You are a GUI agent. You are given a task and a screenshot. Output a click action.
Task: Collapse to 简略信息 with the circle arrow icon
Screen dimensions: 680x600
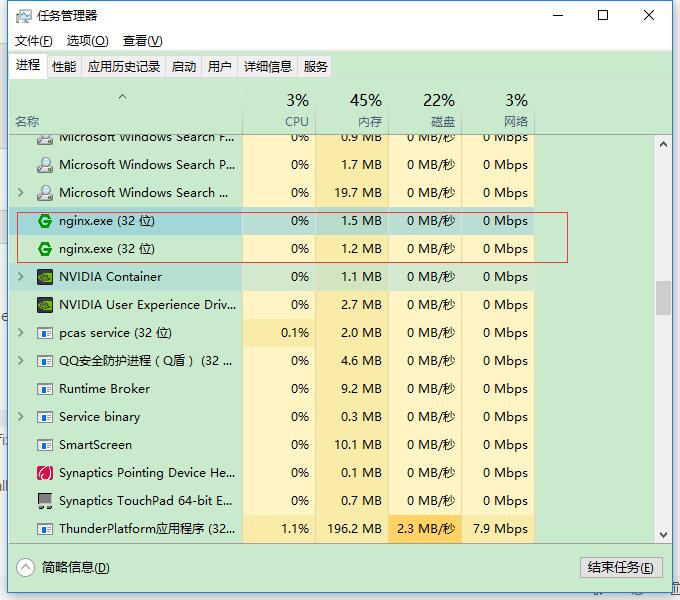pyautogui.click(x=26, y=567)
